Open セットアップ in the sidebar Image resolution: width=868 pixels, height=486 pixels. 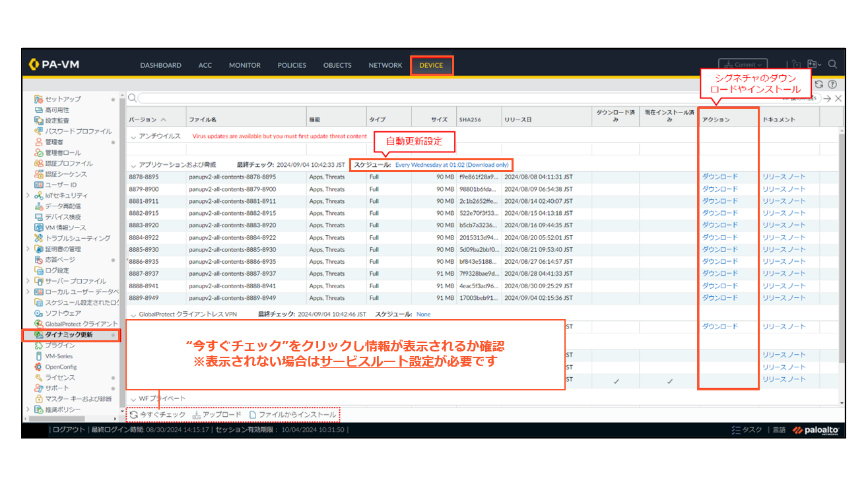pos(63,99)
